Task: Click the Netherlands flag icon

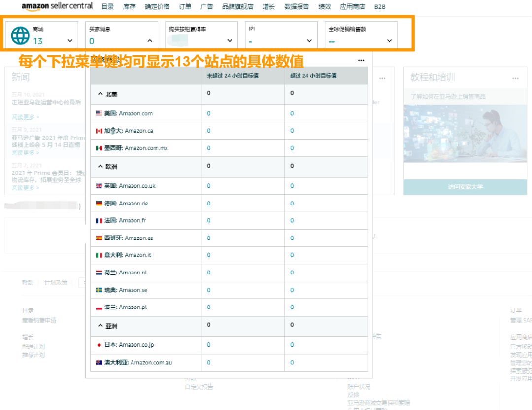Action: [99, 273]
